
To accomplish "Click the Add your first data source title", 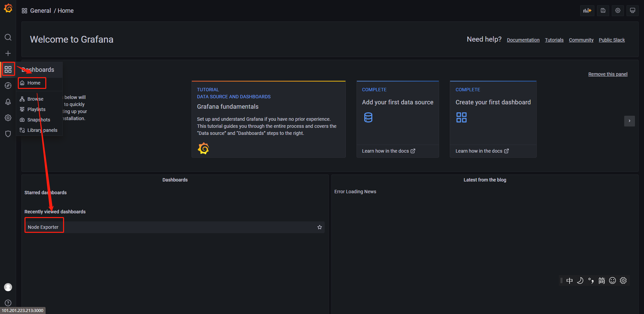I will coord(397,102).
